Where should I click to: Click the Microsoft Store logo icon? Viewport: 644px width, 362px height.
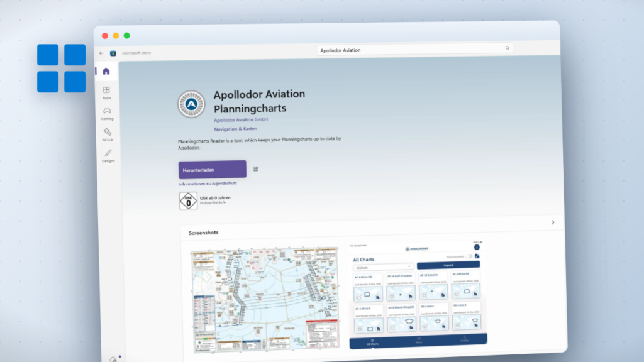[113, 53]
